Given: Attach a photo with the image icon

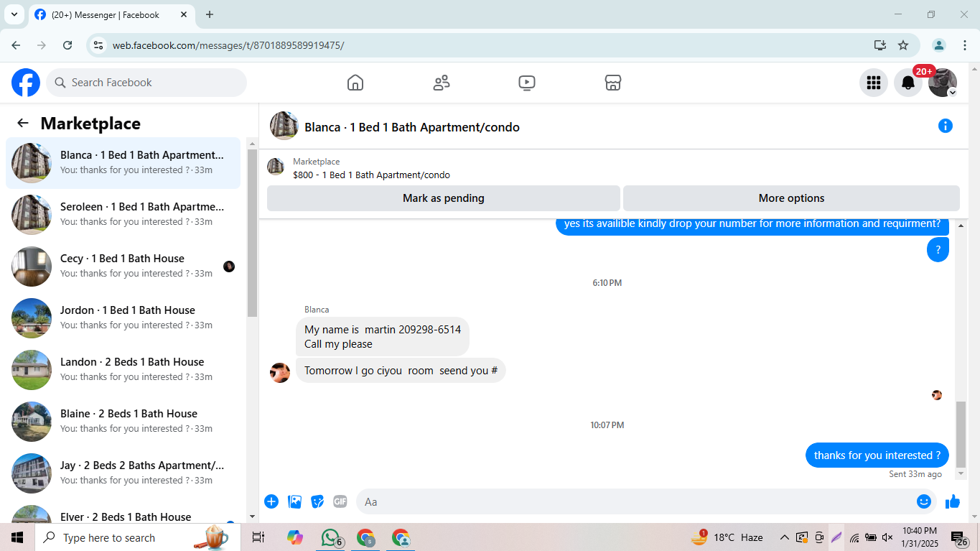Looking at the screenshot, I should 294,501.
